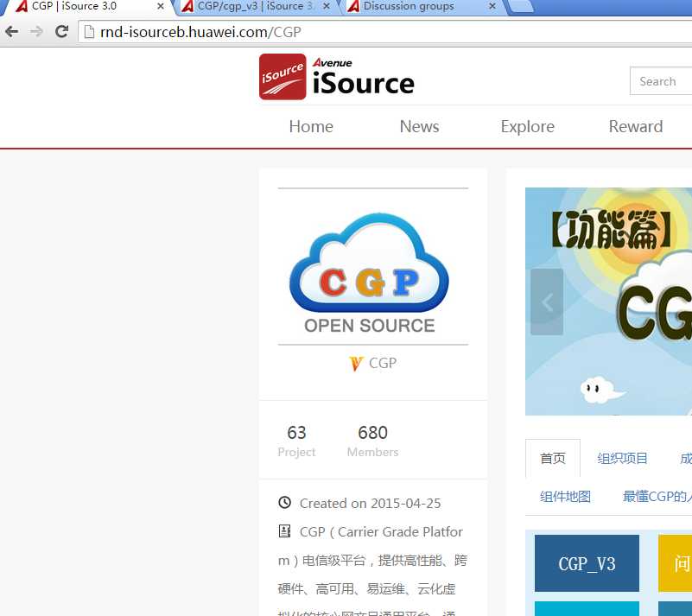Click the red iSource logo badge
The height and width of the screenshot is (616, 692).
283,77
